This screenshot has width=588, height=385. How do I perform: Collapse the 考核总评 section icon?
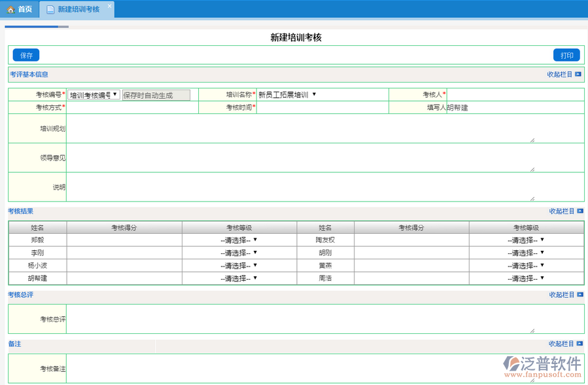point(579,295)
